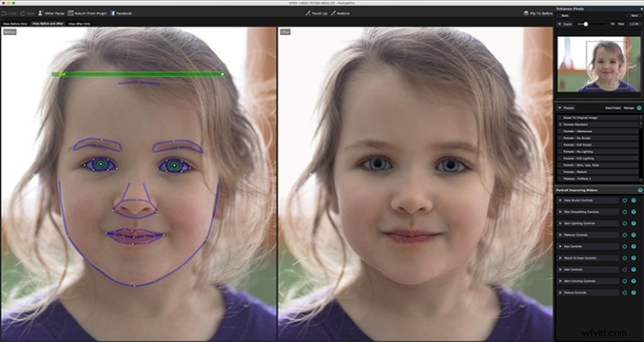Open help icon for Hair Controls
This screenshot has height=342, width=644.
pos(634,269)
